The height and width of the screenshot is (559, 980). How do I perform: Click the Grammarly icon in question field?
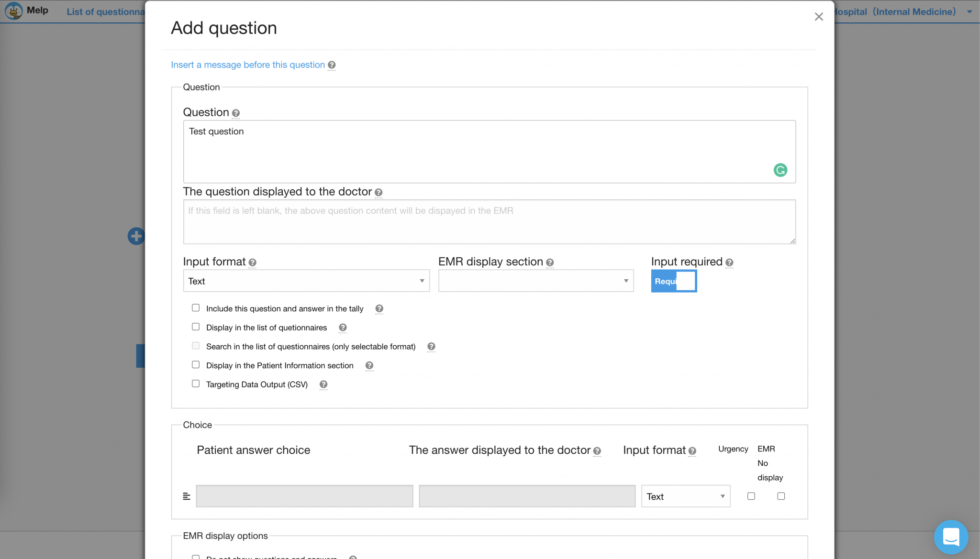click(781, 170)
